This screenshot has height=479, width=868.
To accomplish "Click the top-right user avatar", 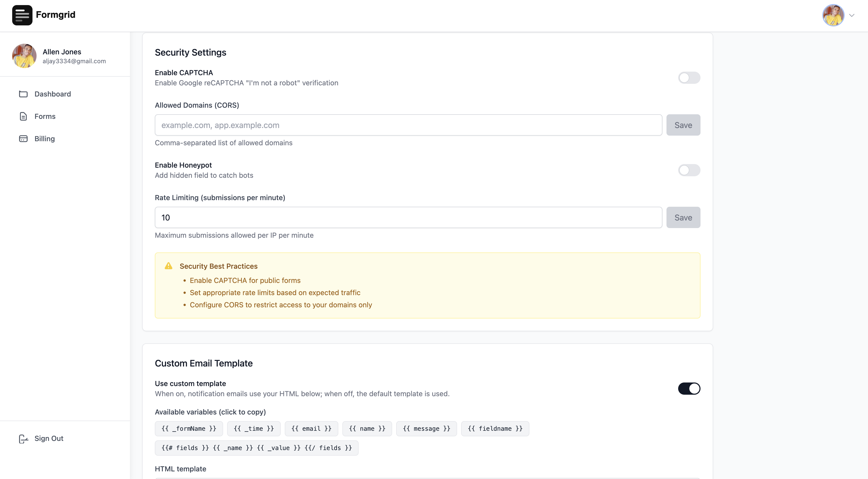I will [833, 15].
